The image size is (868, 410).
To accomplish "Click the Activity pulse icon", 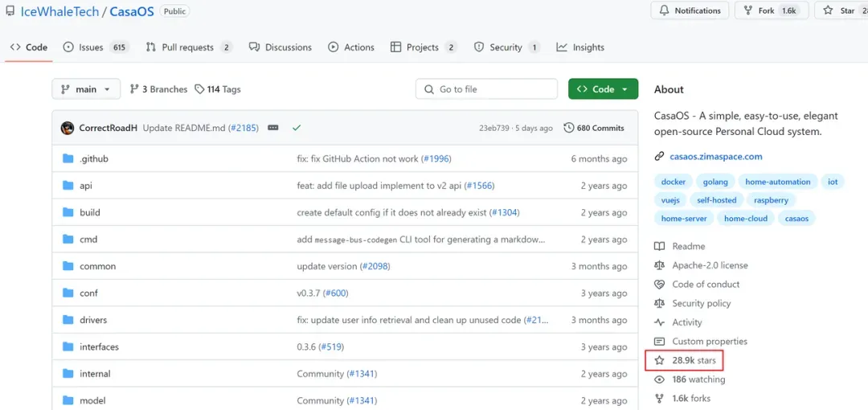I will click(x=659, y=322).
